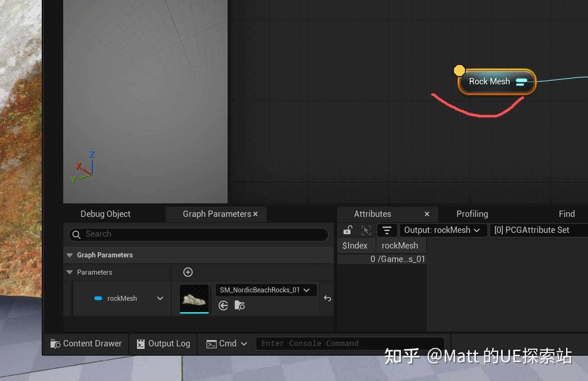
Task: Browse to rock mesh asset in Content Browser
Action: click(x=240, y=305)
